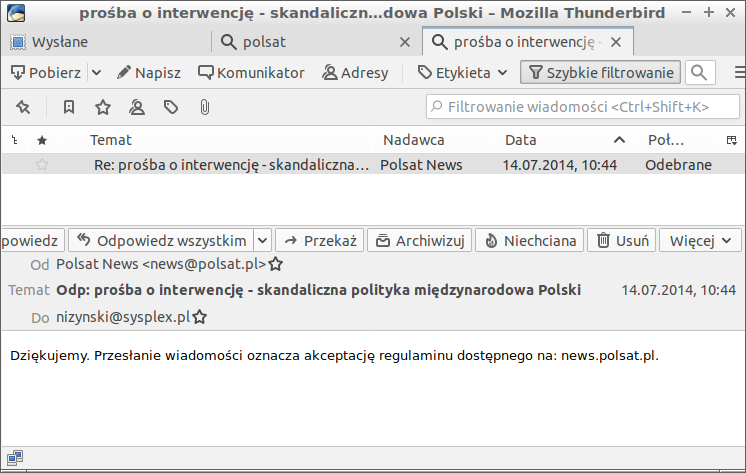Toggle the Szybkie filtrowanie button

[x=600, y=73]
